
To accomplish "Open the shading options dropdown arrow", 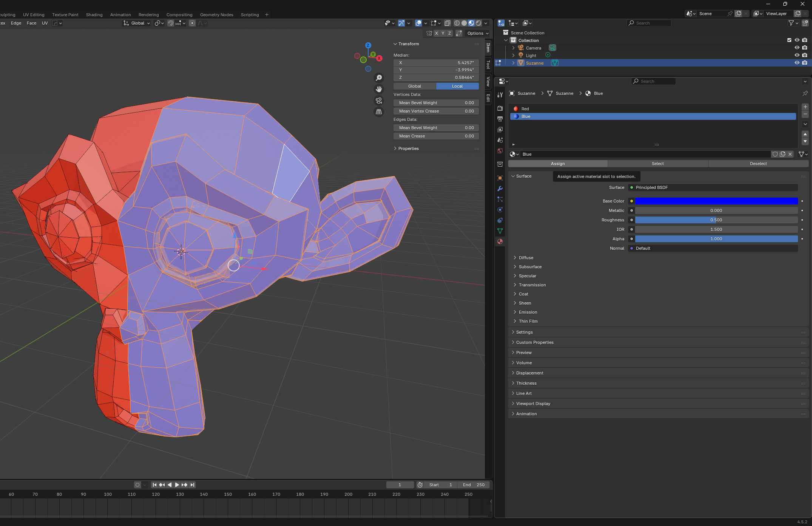I will coord(486,23).
